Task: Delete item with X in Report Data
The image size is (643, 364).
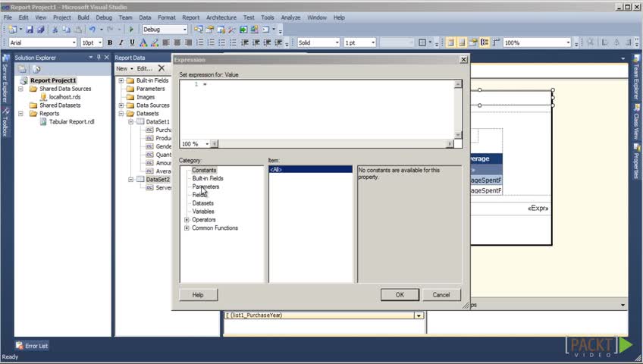Action: coord(162,68)
